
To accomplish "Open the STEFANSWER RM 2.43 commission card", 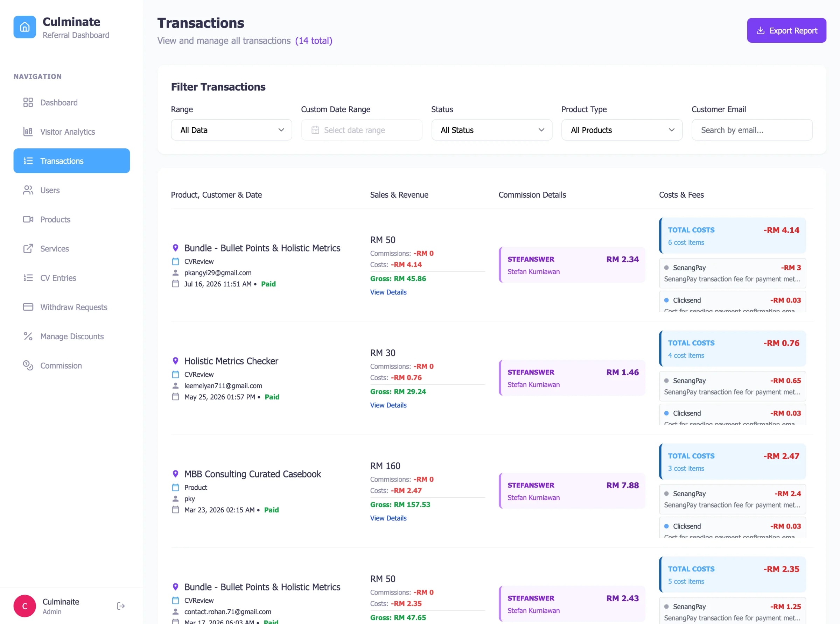I will click(x=572, y=604).
